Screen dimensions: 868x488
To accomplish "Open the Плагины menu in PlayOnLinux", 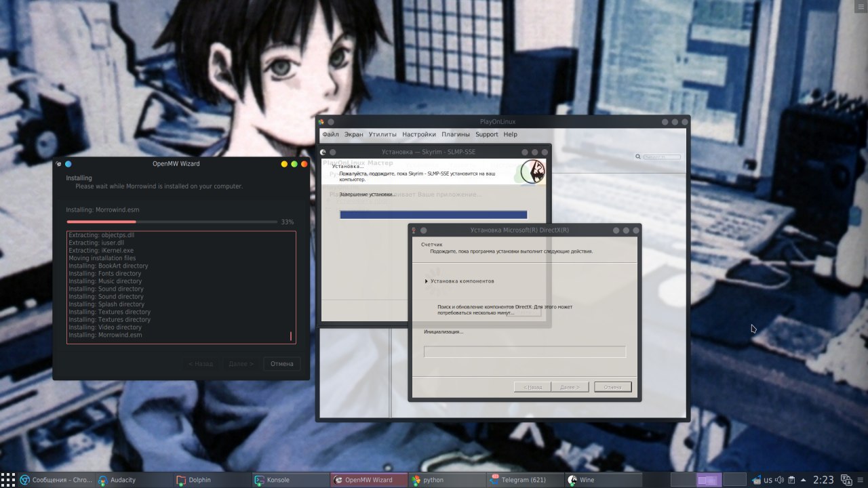I will click(x=456, y=134).
